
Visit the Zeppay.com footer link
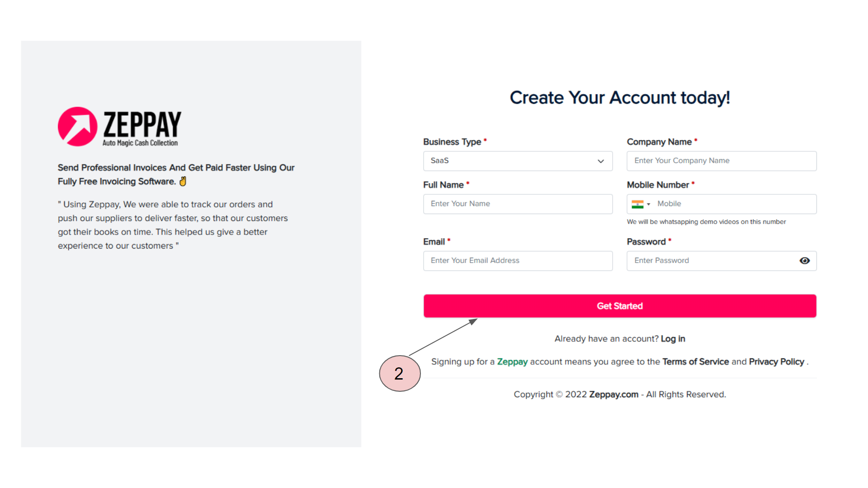coord(613,394)
